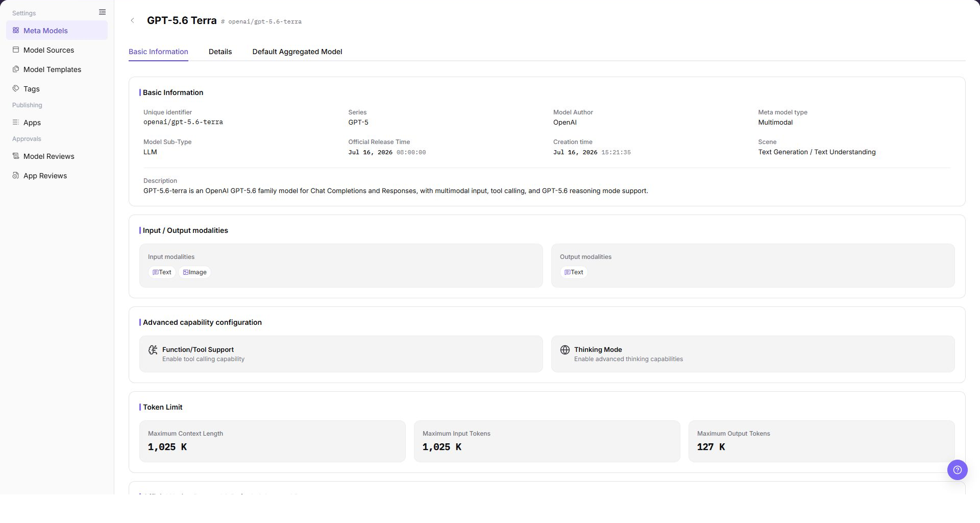Click the Text icon under Output modalities
Viewport: 980px width, 523px height.
point(568,273)
